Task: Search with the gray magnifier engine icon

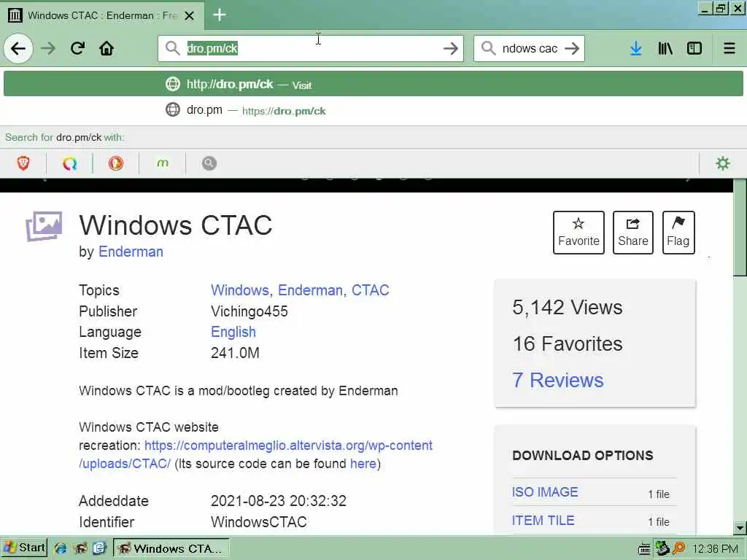Action: click(209, 163)
